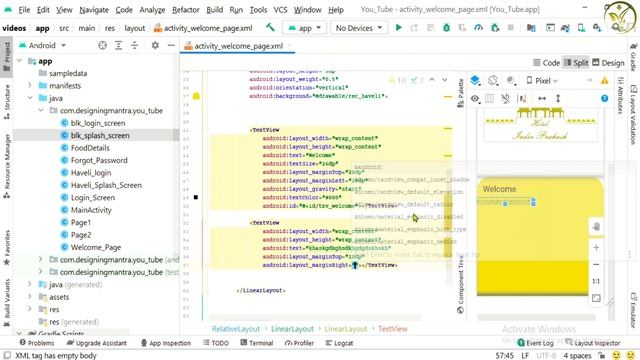Start debugging with the Debug bug icon
Image resolution: width=640 pixels, height=360 pixels.
(447, 28)
